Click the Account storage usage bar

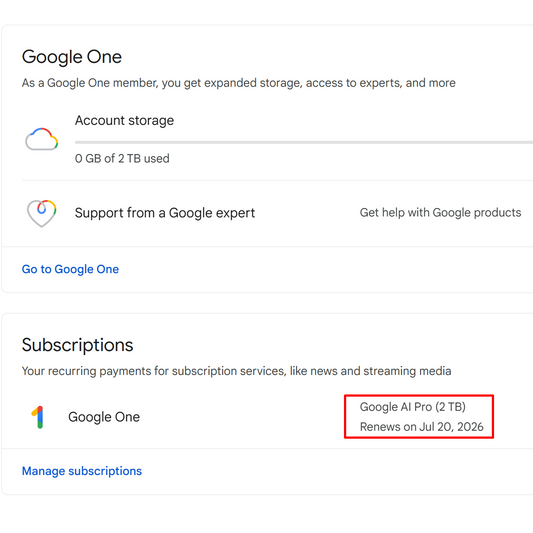pyautogui.click(x=304, y=142)
